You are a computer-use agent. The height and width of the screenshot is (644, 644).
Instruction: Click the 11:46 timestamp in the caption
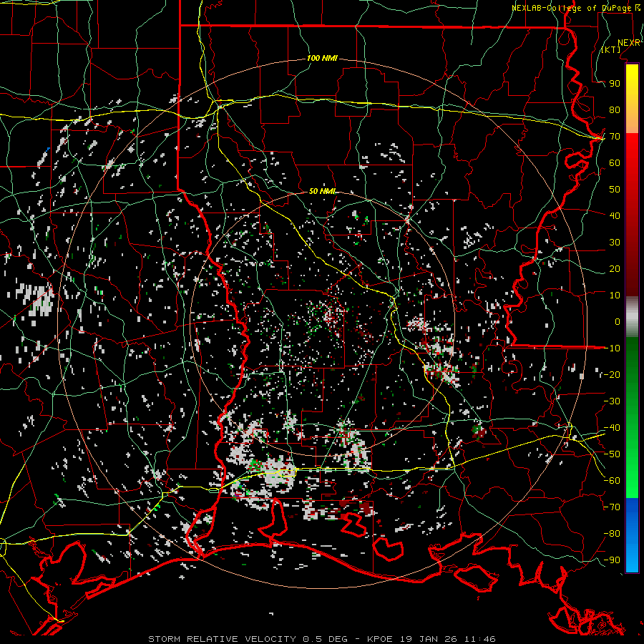[479, 639]
